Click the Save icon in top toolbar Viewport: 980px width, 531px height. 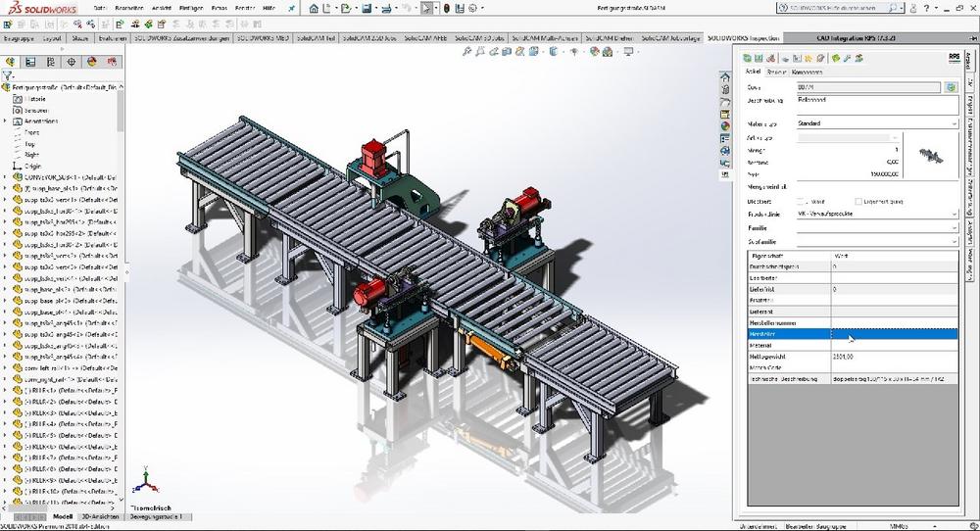(x=367, y=9)
